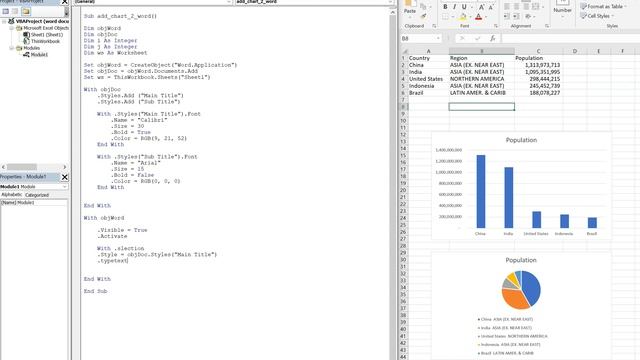Viewport: 640px width, 360px height.
Task: Open the Fill Color dropdown arrow
Action: [470, 17]
